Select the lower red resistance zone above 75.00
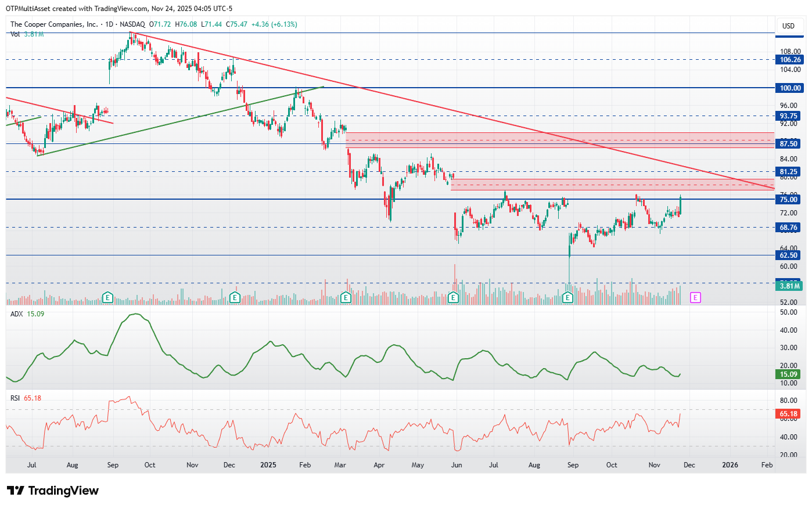The image size is (812, 508). coord(612,185)
